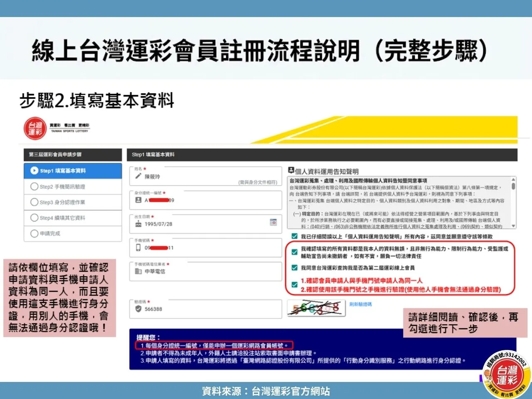532x399 pixels.
Task: Click the 出生日期 field showing 1995/07/28
Action: 206,224
